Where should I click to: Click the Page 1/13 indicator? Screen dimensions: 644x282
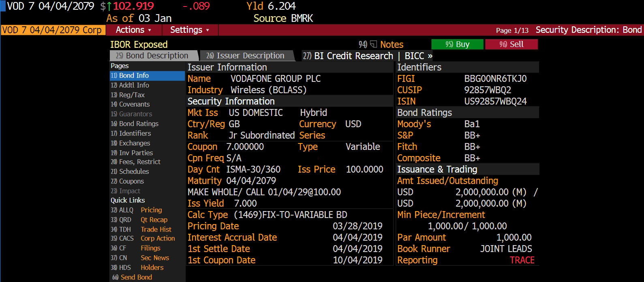point(512,30)
